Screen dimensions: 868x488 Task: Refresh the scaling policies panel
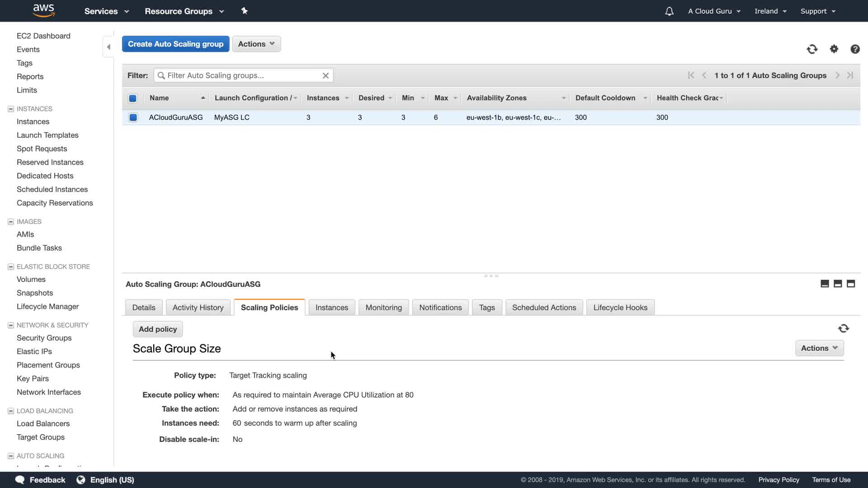[x=844, y=328]
